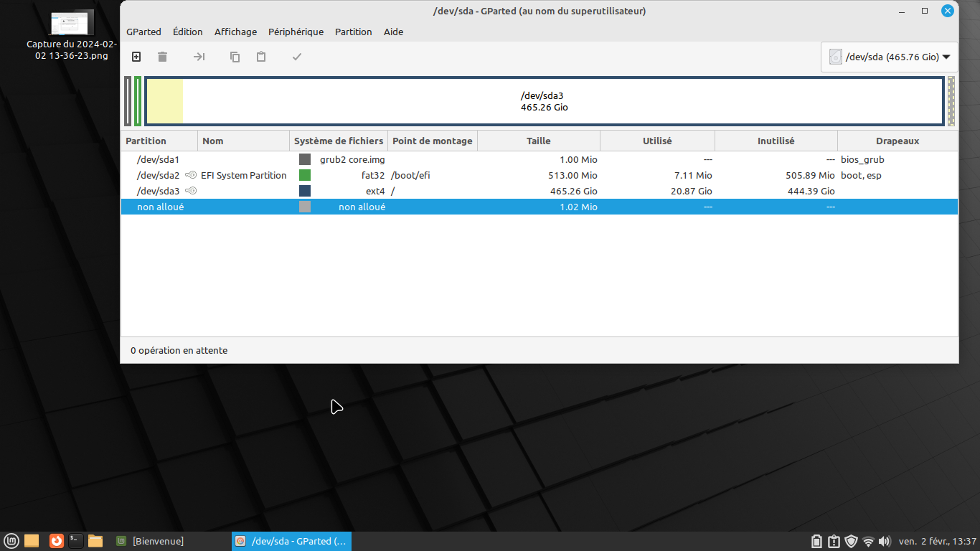The height and width of the screenshot is (551, 980).
Task: Open the Linux Mint start menu
Action: point(11,541)
